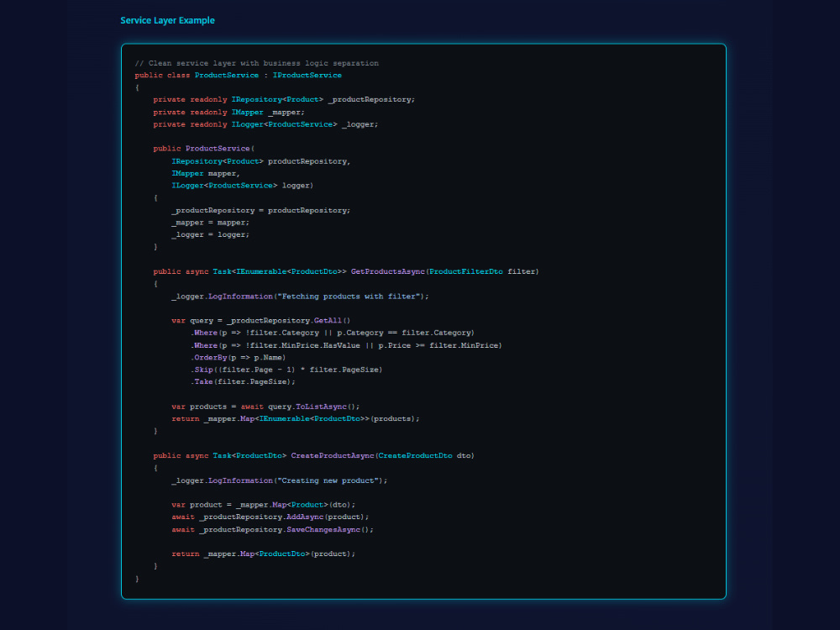
Task: Click the 'Service Layer Example' heading
Action: click(167, 20)
